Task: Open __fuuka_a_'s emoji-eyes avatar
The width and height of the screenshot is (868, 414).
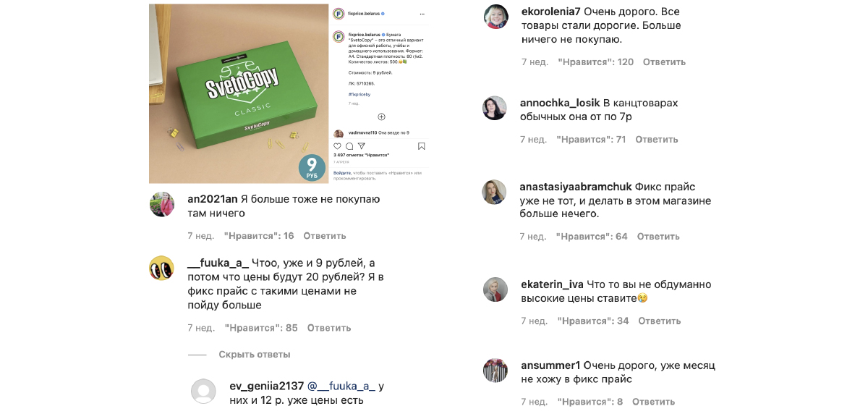Action: tap(161, 268)
